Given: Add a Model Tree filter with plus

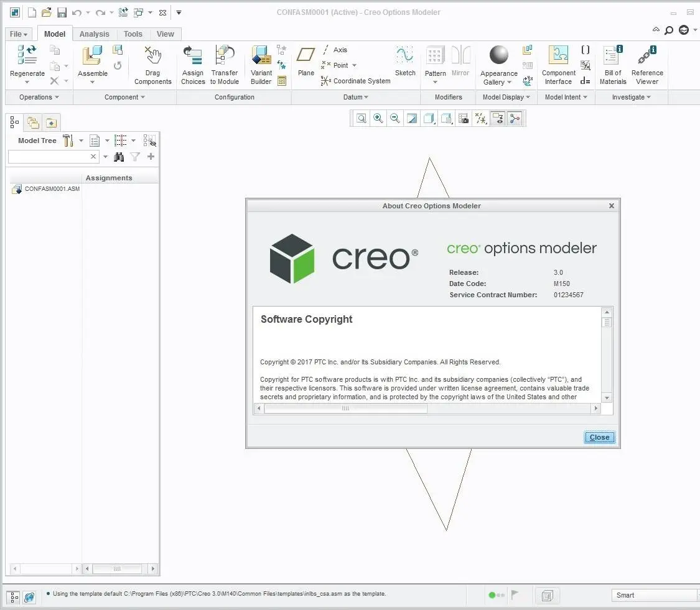Looking at the screenshot, I should click(x=151, y=157).
